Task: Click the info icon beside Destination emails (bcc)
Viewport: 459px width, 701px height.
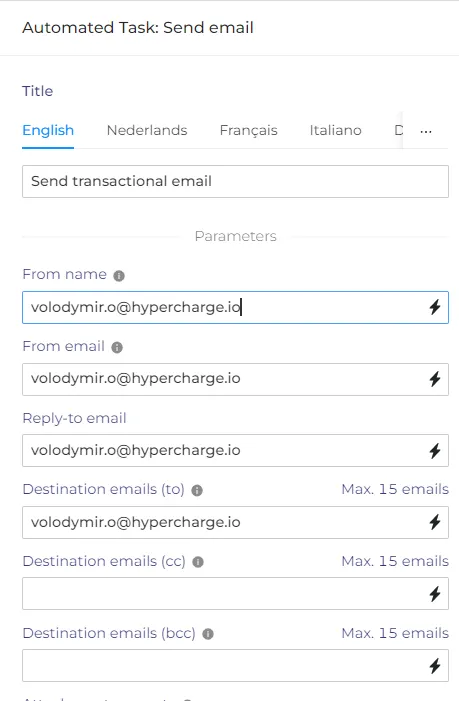Action: coord(208,634)
